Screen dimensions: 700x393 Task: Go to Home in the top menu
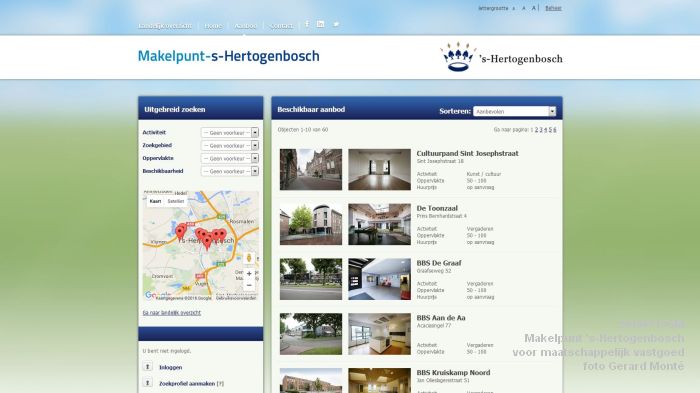click(213, 26)
